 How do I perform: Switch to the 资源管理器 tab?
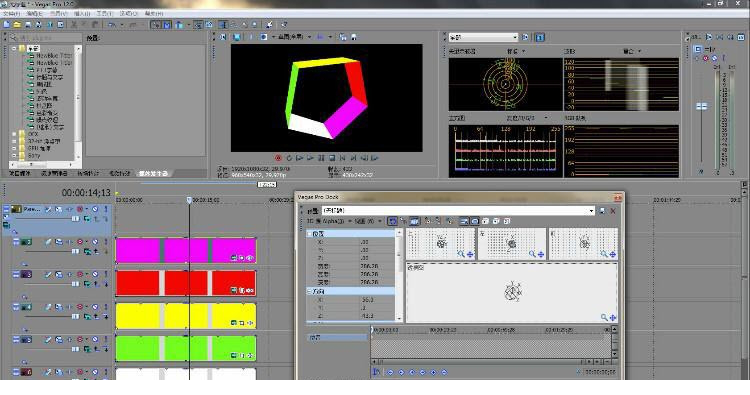(x=54, y=173)
